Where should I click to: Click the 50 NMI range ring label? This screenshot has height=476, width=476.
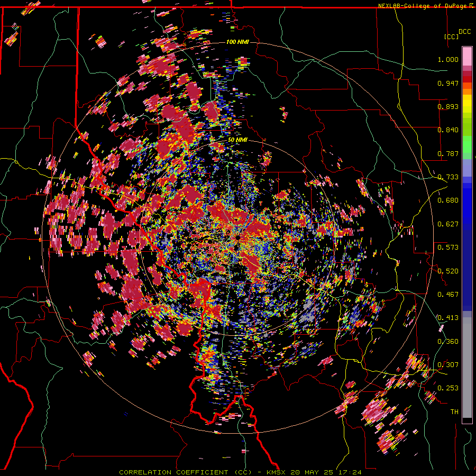point(237,140)
